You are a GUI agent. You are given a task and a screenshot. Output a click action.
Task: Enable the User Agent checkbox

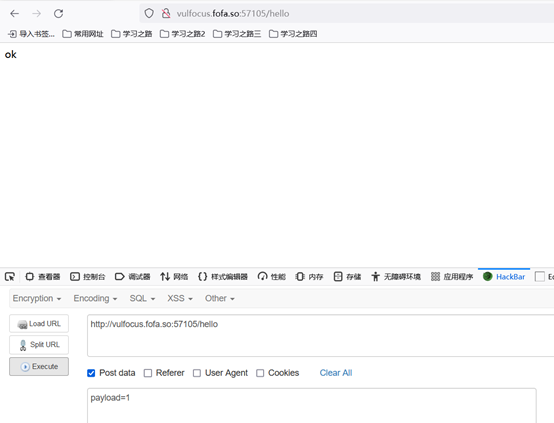pyautogui.click(x=197, y=373)
